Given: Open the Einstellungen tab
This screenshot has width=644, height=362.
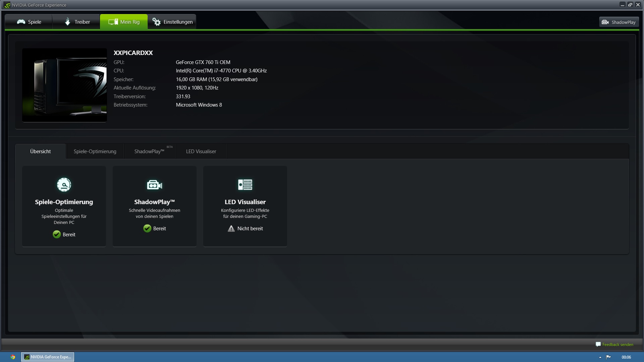Looking at the screenshot, I should (x=172, y=22).
